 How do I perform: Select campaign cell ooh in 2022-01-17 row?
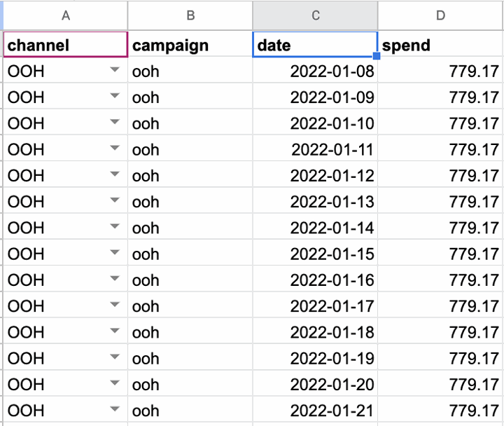click(190, 305)
